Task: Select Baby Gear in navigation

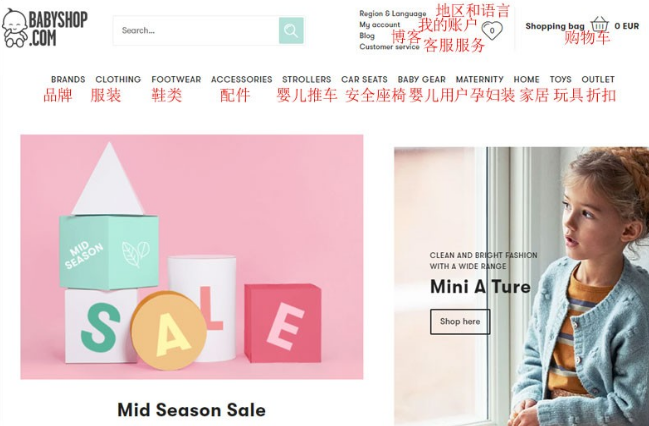Action: pos(421,79)
